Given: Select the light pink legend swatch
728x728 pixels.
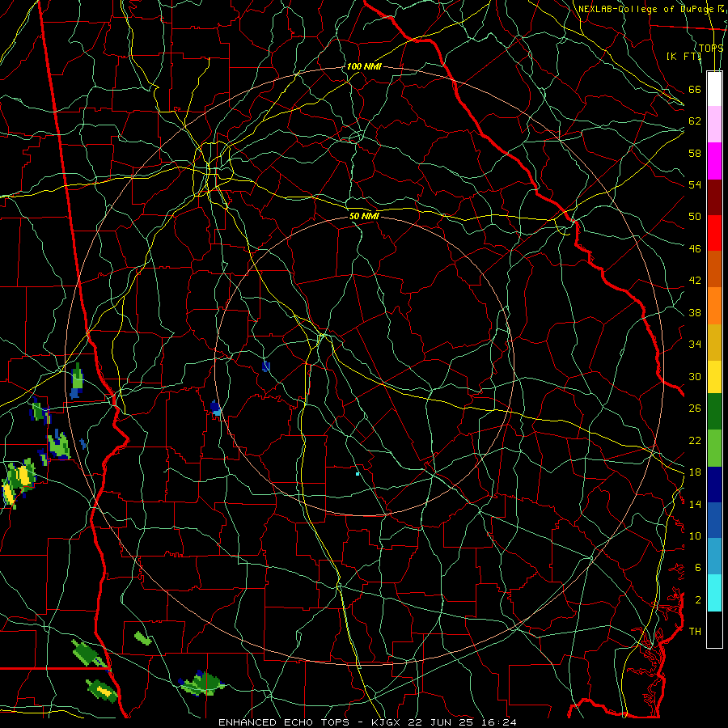Looking at the screenshot, I should point(714,125).
